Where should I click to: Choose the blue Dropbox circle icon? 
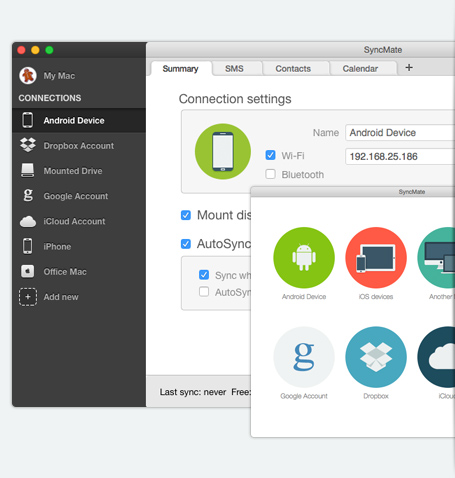[376, 357]
